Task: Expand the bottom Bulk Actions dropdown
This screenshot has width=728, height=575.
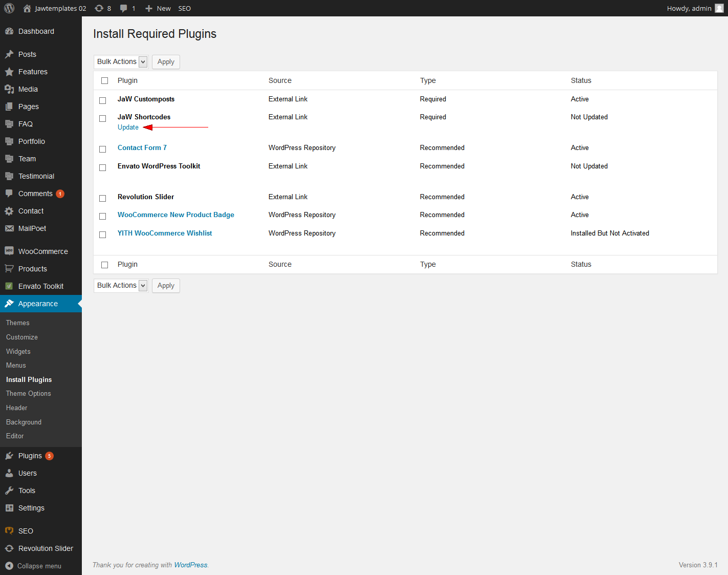Action: [121, 286]
